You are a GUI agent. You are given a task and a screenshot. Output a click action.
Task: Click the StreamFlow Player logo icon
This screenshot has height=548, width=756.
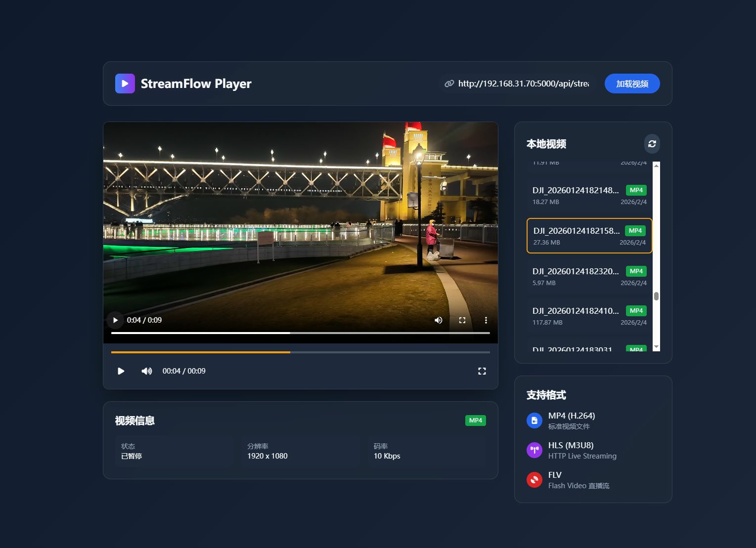point(125,84)
